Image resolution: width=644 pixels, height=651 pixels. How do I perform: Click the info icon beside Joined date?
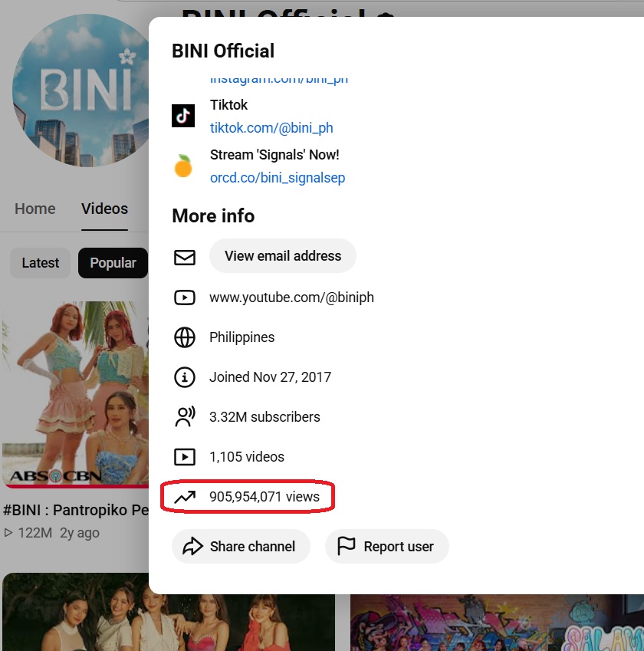tap(184, 377)
